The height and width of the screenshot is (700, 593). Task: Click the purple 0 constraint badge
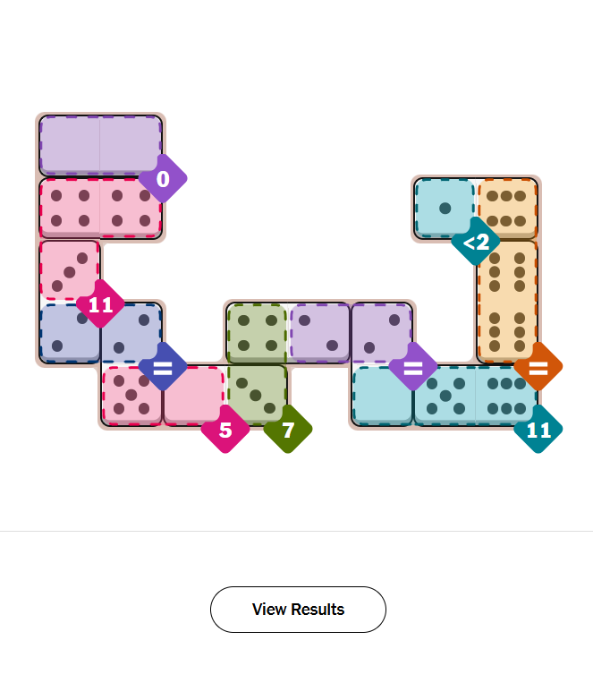point(162,179)
